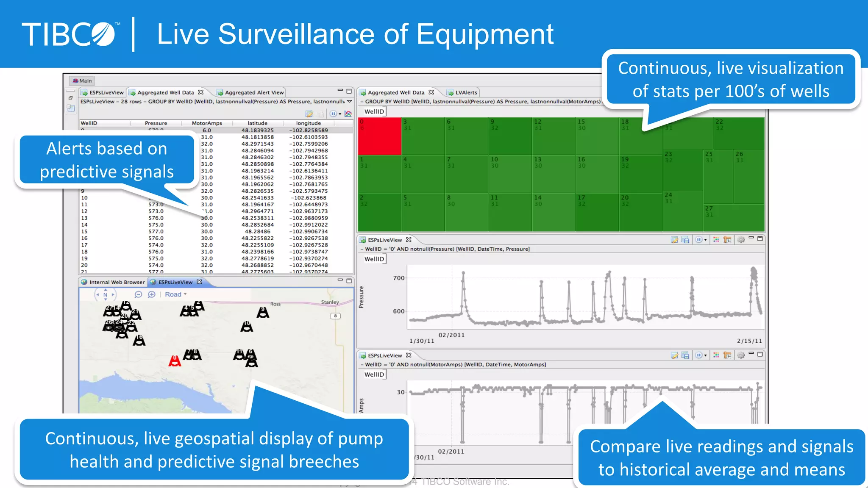The image size is (868, 488).
Task: Select well 10 marker on the map
Action: [x=247, y=326]
